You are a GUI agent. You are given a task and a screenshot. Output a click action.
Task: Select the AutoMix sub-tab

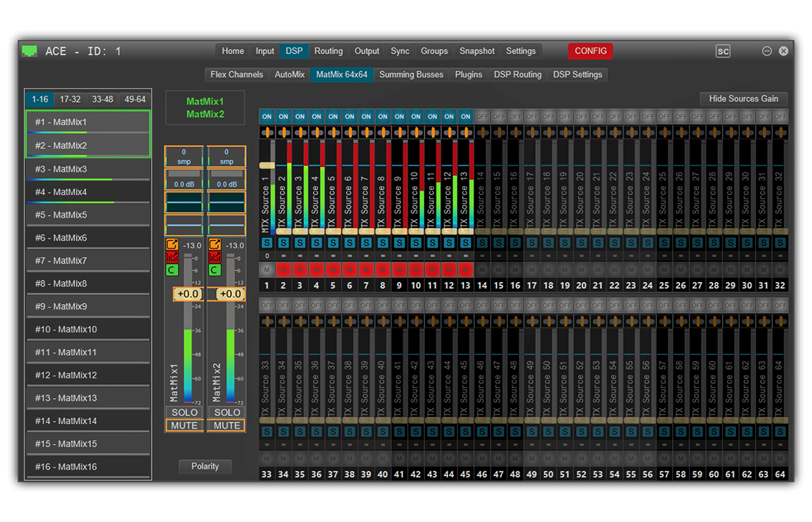290,75
